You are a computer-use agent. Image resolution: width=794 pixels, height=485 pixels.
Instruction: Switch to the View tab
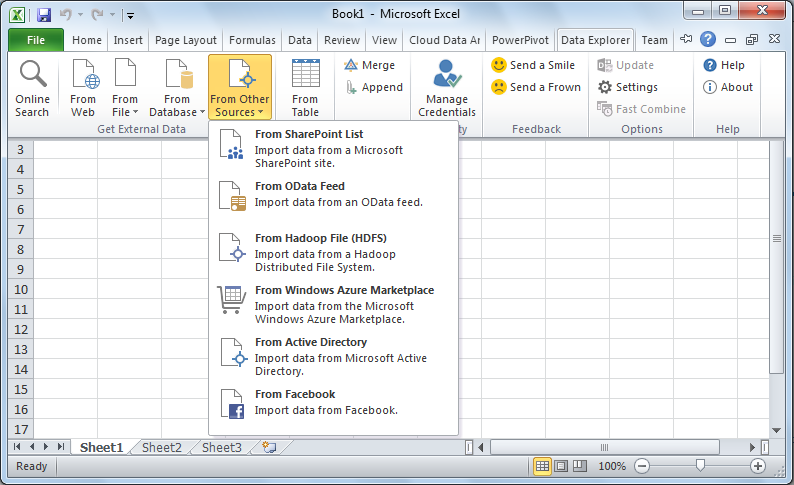click(x=384, y=40)
